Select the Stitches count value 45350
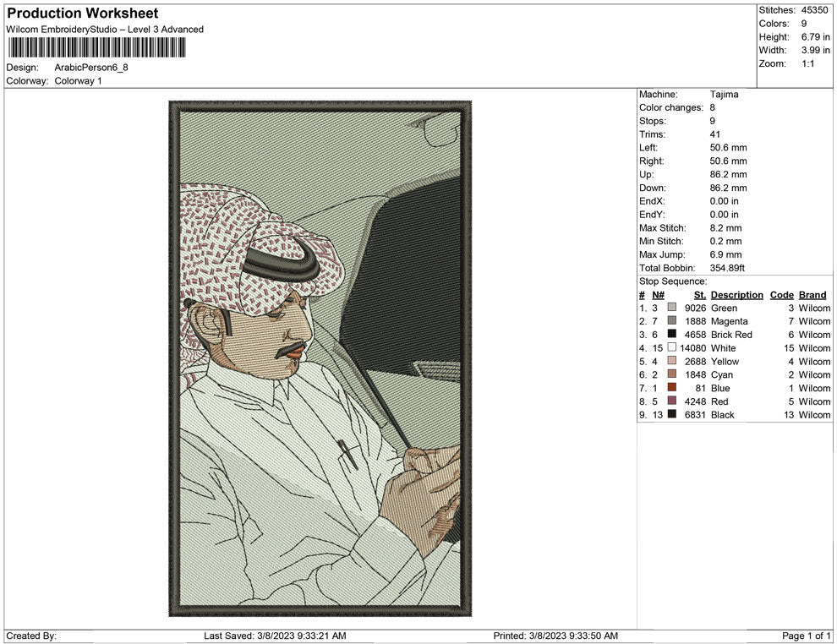837x644 pixels. [815, 10]
